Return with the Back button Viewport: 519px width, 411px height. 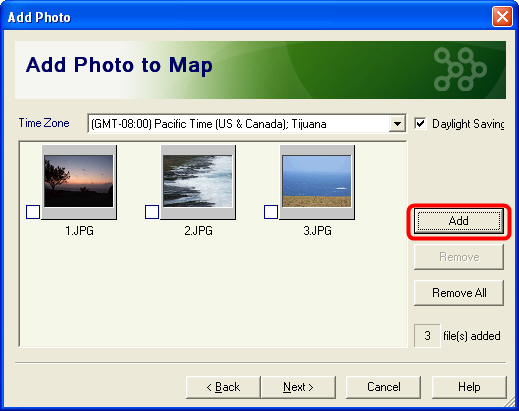pyautogui.click(x=223, y=387)
